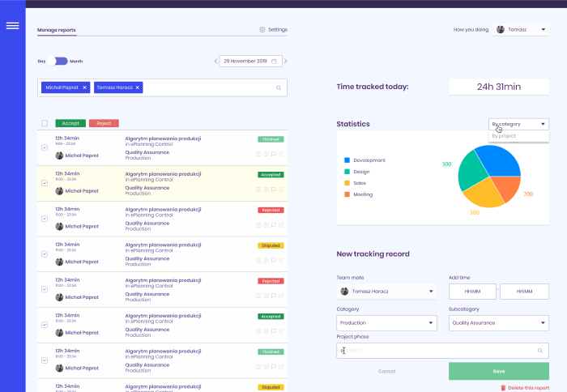The height and width of the screenshot is (392, 567).
Task: Collapse the By category statistics dropdown
Action: tap(518, 124)
